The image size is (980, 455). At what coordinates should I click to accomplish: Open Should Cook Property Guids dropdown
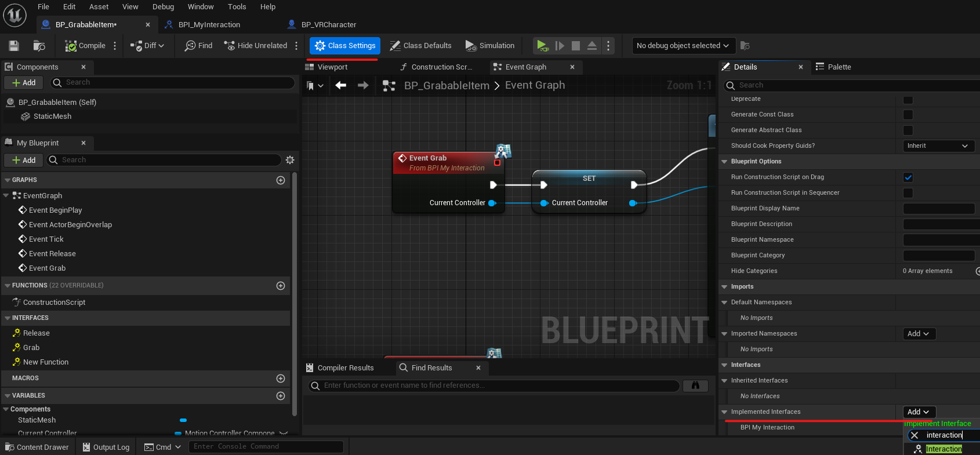[x=938, y=146]
